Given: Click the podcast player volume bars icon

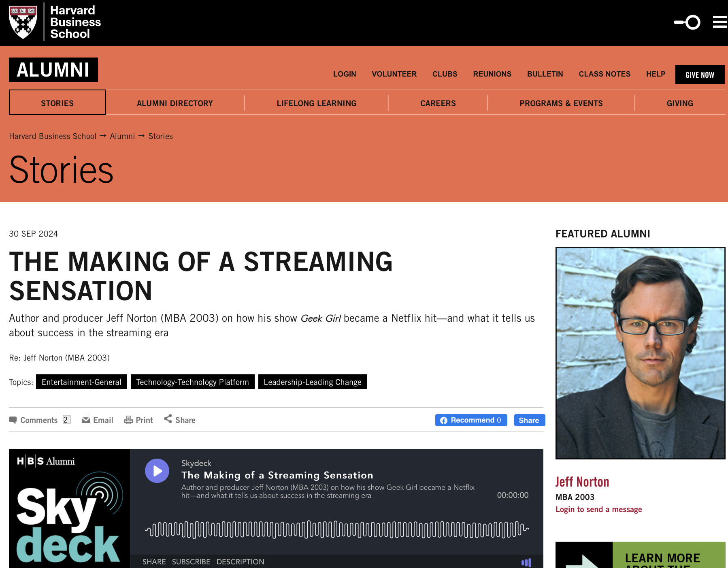Looking at the screenshot, I should (526, 562).
